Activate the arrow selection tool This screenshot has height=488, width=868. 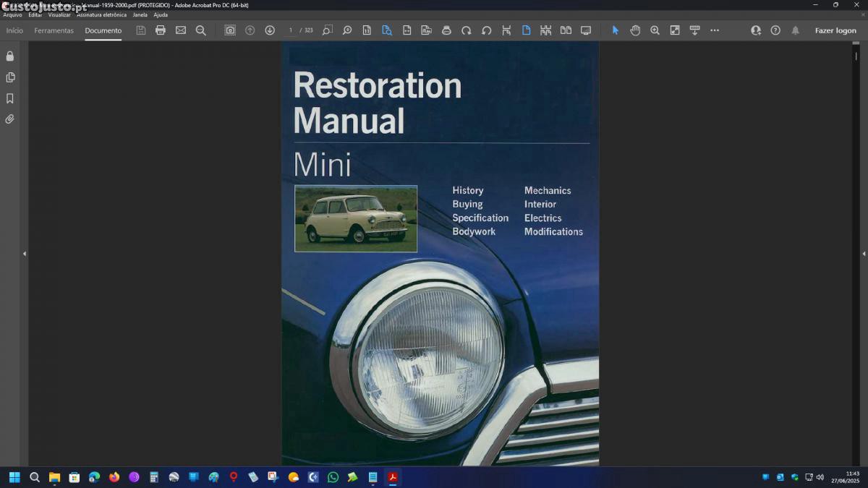(616, 30)
